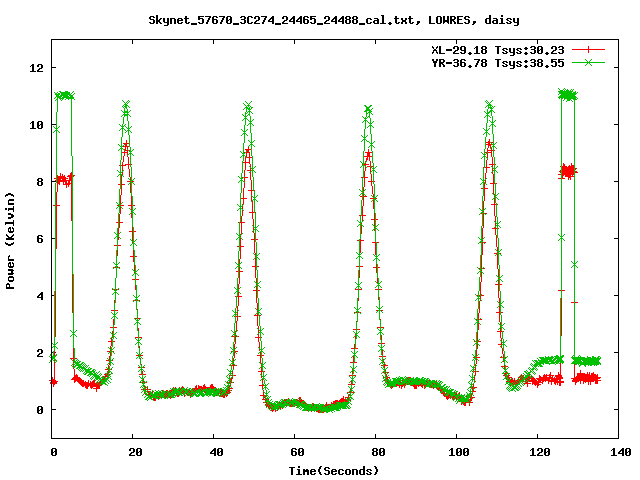Click the y-axis tick label 12
The width and height of the screenshot is (640, 480).
[36, 68]
